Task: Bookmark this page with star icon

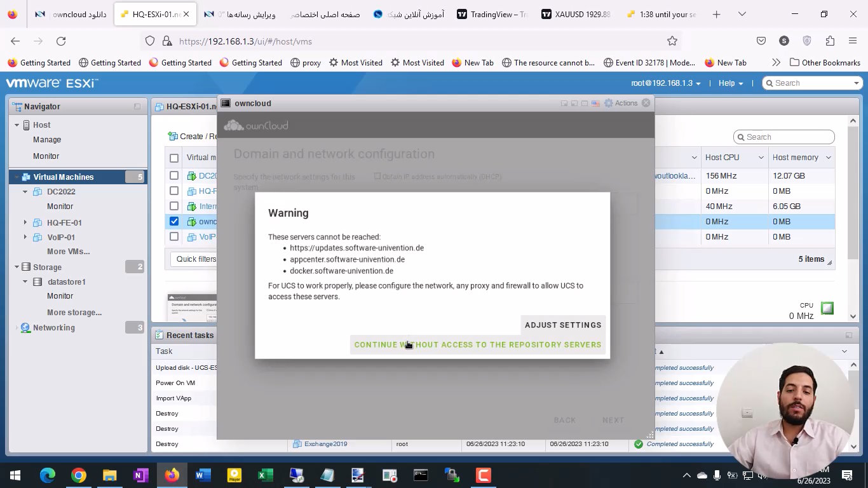Action: pos(672,41)
